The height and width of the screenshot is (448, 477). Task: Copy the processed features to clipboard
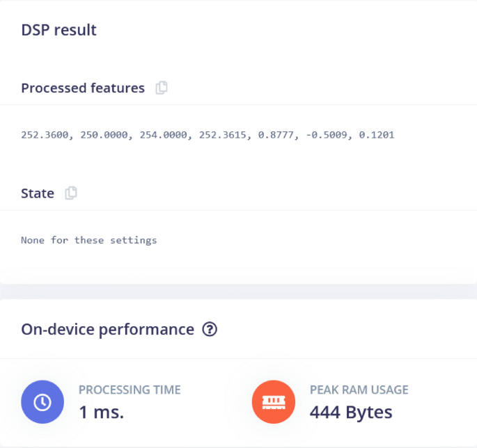(162, 88)
